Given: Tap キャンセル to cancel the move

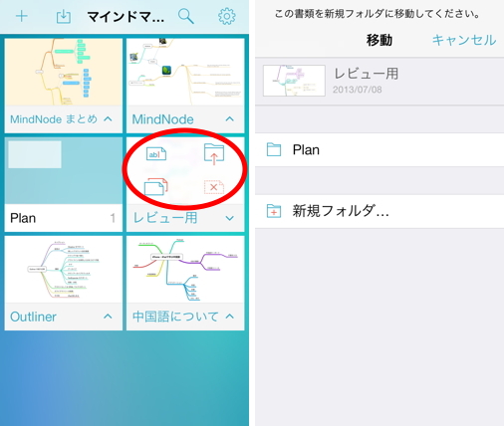Looking at the screenshot, I should [x=464, y=40].
